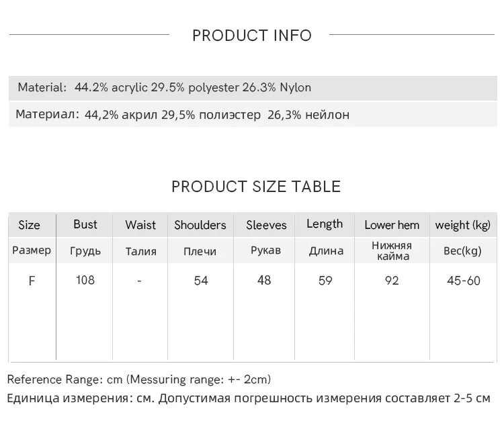Click the size F cell

(x=32, y=281)
